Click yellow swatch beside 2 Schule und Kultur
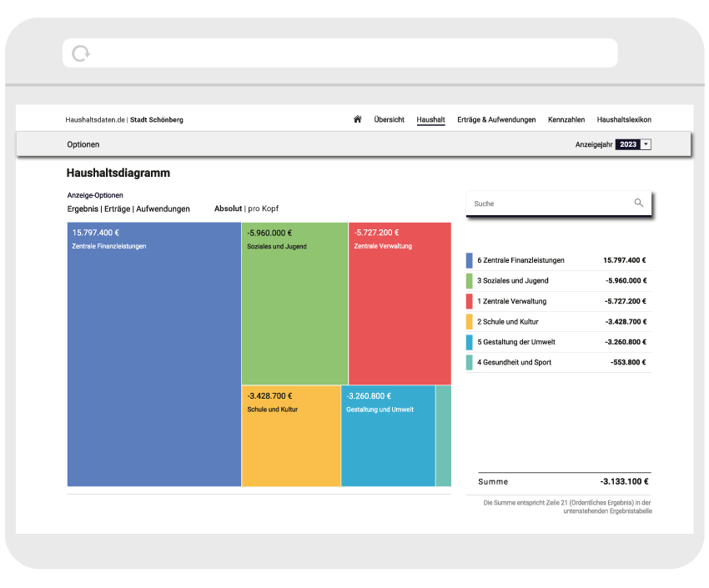This screenshot has width=709, height=588. (470, 322)
